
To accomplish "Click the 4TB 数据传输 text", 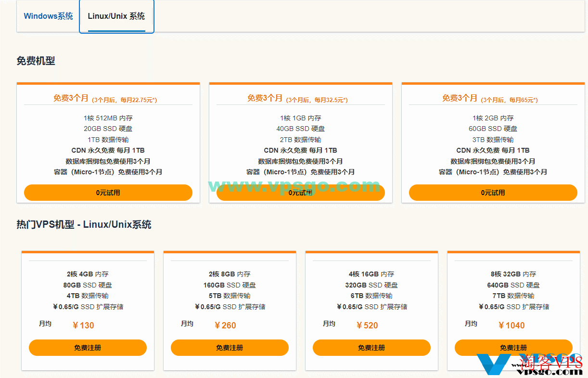I will 88,296.
